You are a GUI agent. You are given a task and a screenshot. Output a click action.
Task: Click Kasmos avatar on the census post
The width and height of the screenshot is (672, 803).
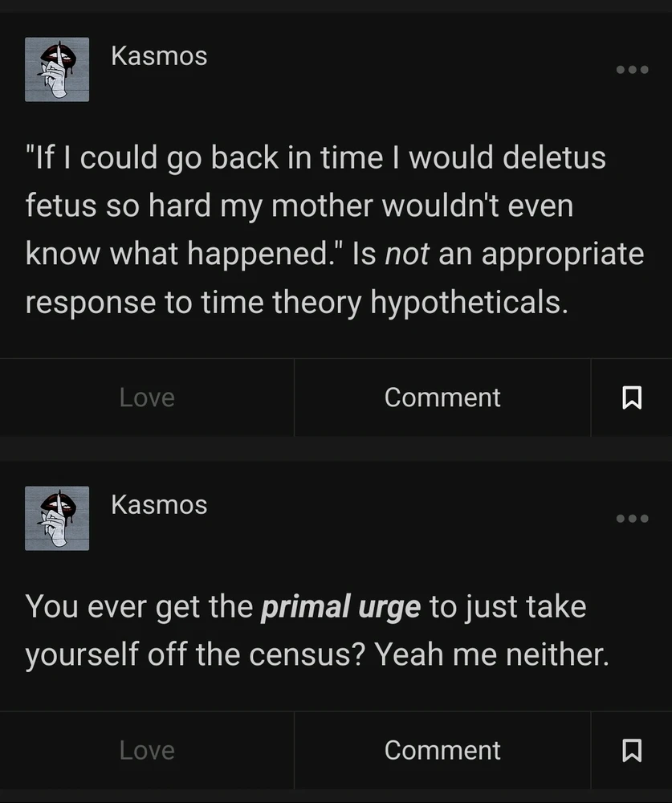click(x=57, y=519)
